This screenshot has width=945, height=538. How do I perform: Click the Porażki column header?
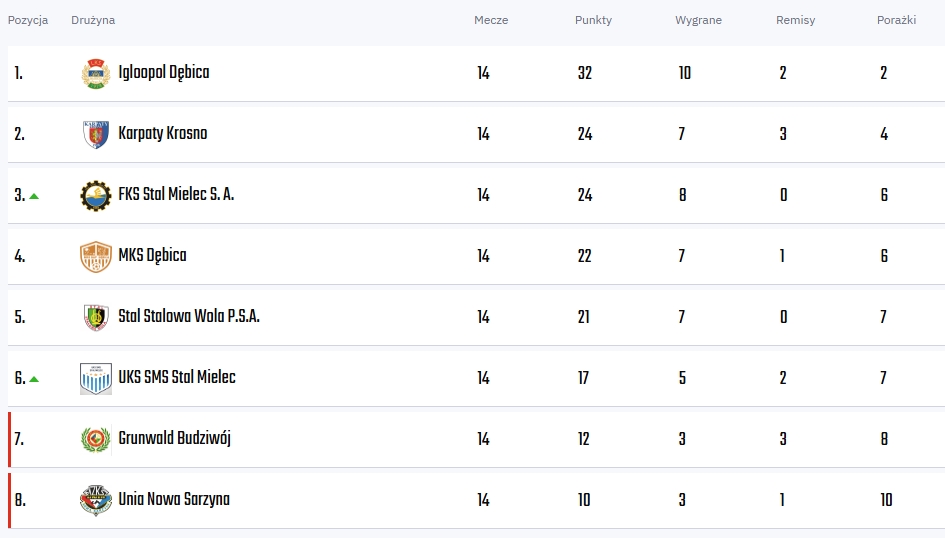tap(896, 20)
